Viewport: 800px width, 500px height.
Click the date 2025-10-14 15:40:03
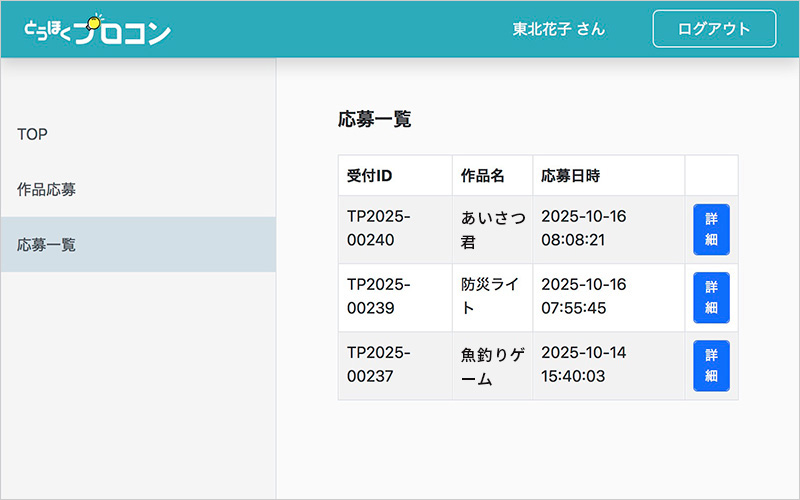point(583,365)
